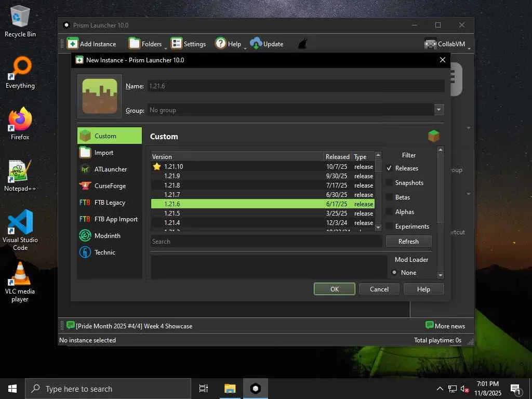
Task: Open Task View on the taskbar
Action: 203,389
